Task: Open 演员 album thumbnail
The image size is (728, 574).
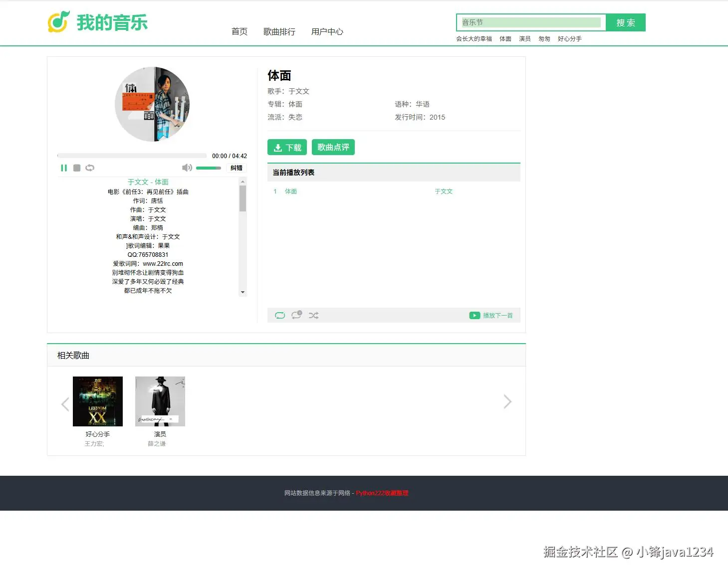Action: pos(160,401)
